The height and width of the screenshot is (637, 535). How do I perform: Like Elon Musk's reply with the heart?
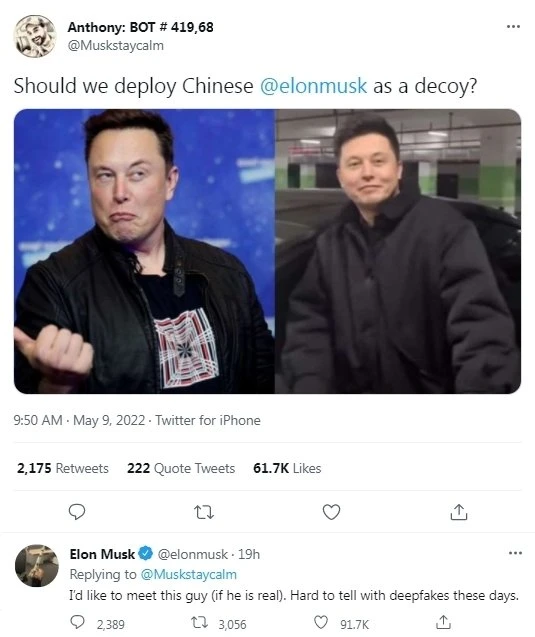(321, 622)
